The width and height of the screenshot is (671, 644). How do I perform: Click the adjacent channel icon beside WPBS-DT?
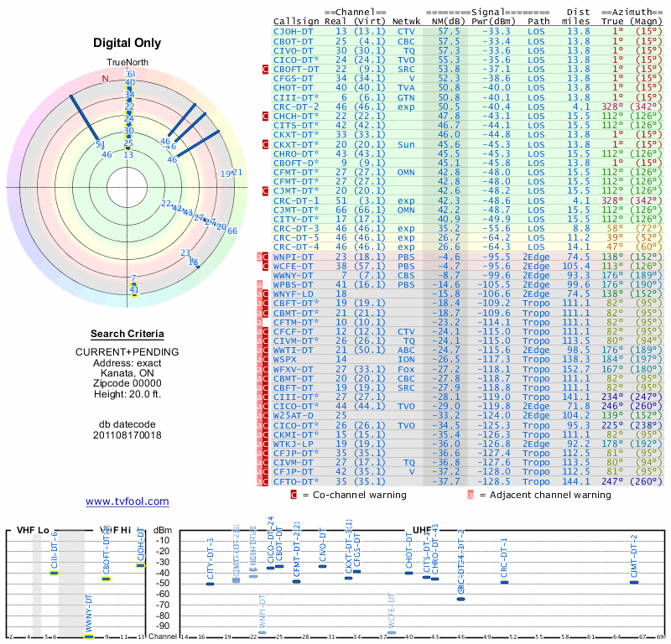pyautogui.click(x=259, y=284)
